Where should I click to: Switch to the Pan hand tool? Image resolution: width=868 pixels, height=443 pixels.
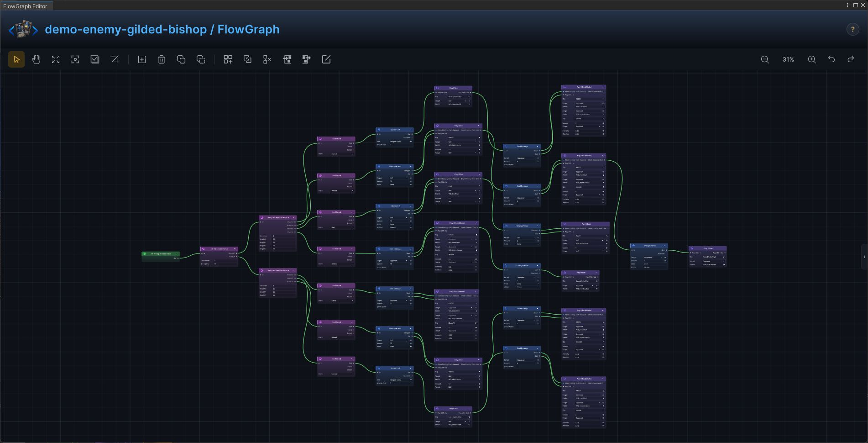point(36,59)
